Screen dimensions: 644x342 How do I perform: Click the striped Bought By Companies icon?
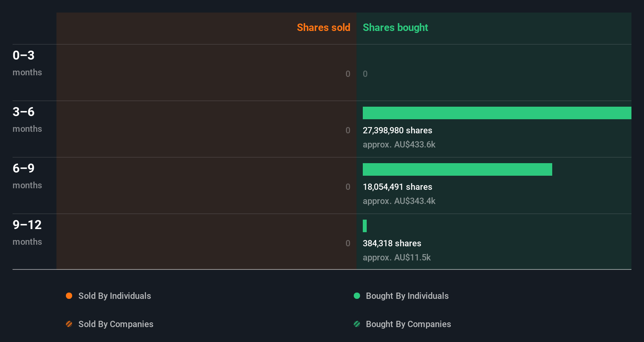tap(357, 324)
